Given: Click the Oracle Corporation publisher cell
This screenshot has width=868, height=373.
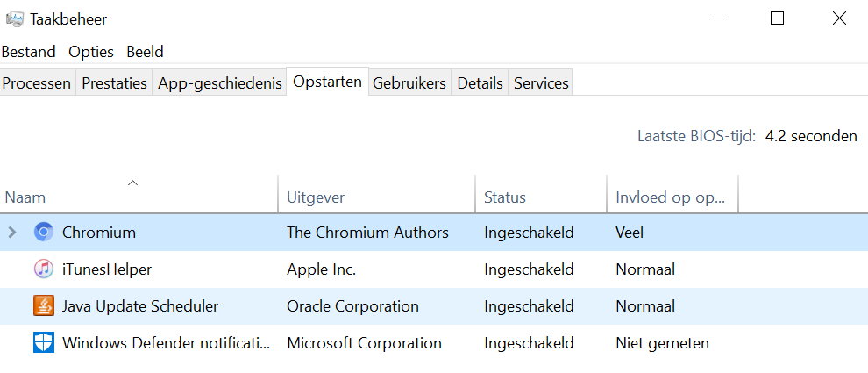Looking at the screenshot, I should (x=352, y=306).
